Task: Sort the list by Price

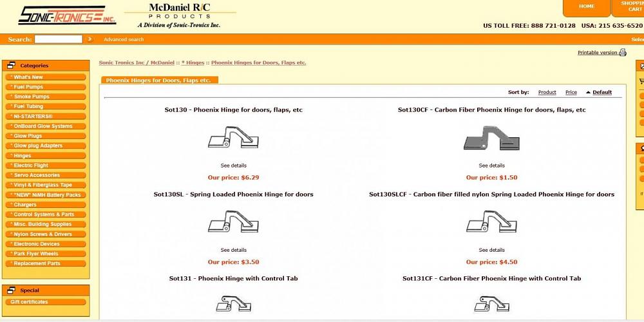Action: click(x=571, y=92)
